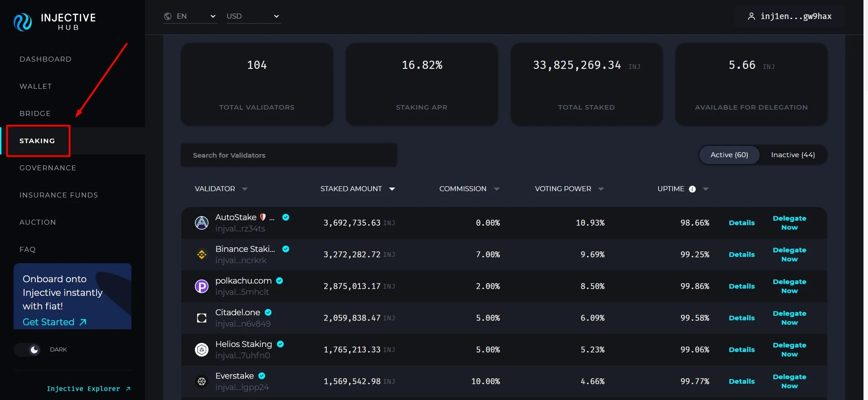This screenshot has width=868, height=400.
Task: Open the EN language dropdown
Action: pos(190,16)
